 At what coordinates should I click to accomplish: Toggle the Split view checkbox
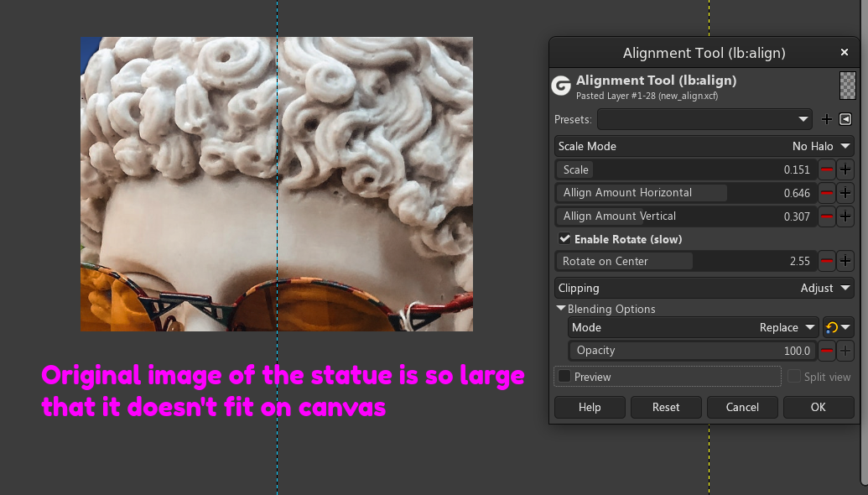click(794, 377)
